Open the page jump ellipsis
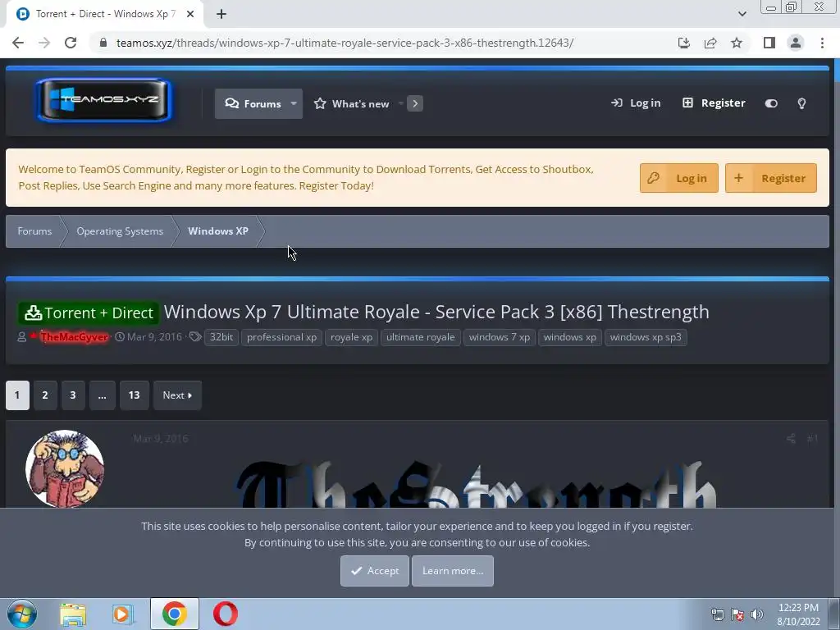 (x=103, y=395)
